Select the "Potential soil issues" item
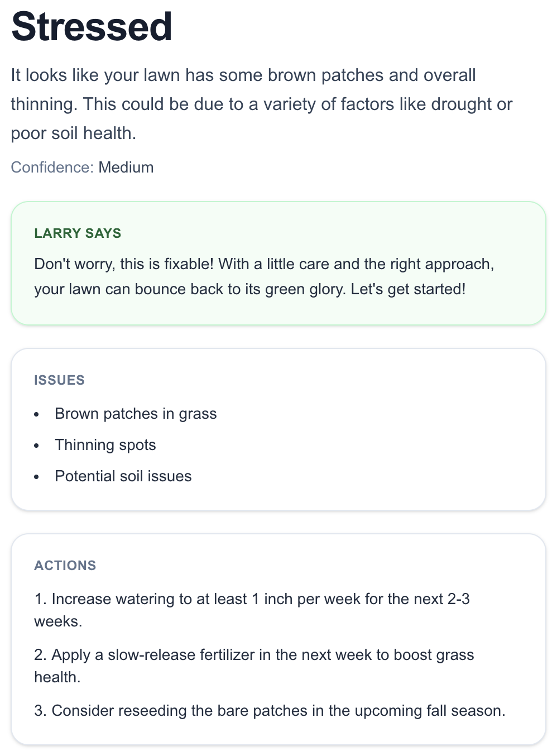 pos(123,476)
